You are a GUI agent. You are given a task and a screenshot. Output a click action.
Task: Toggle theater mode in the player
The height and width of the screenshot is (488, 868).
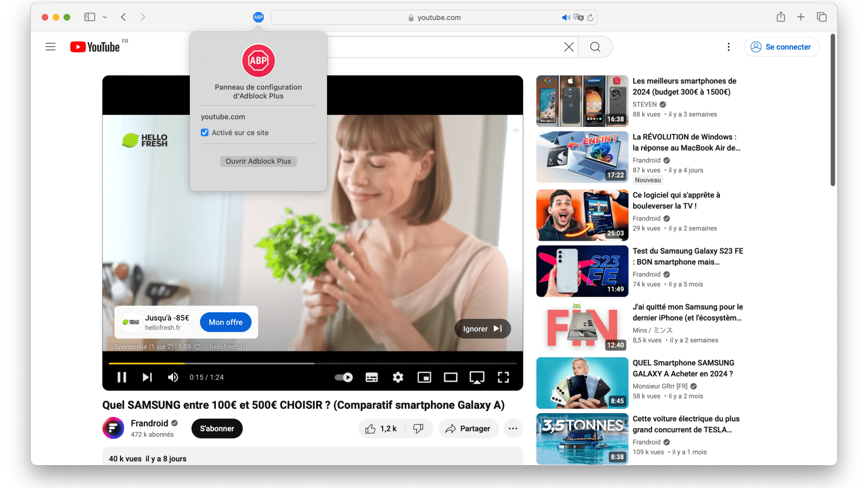450,377
